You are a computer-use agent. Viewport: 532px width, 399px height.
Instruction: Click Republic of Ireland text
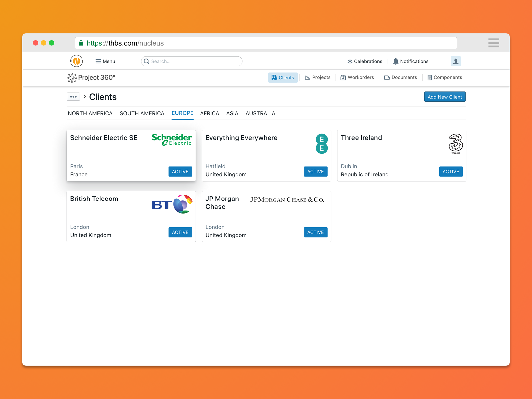[x=365, y=174]
